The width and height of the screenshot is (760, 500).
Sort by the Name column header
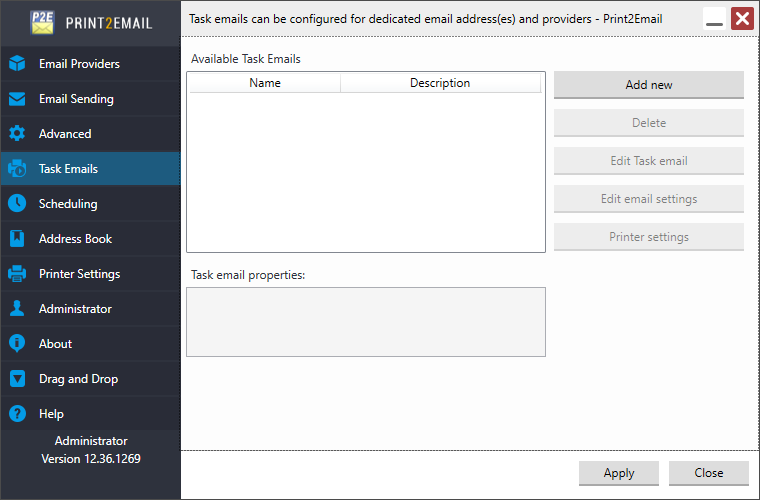265,84
